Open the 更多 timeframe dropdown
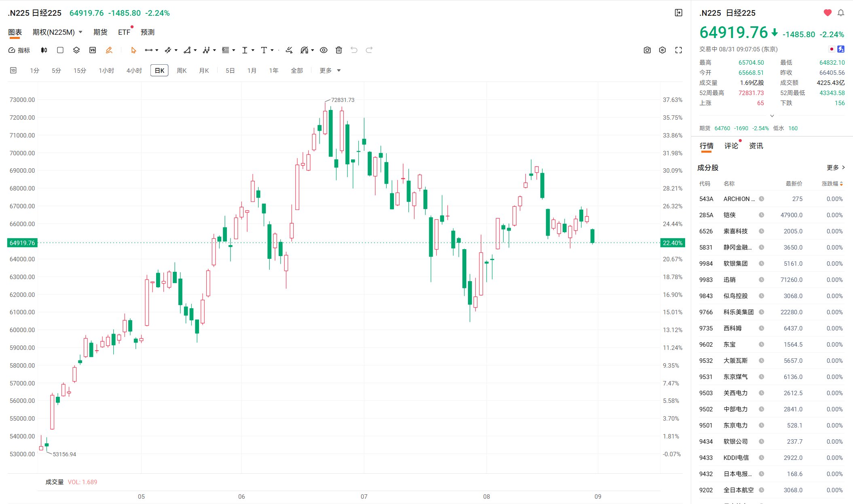 pos(330,71)
